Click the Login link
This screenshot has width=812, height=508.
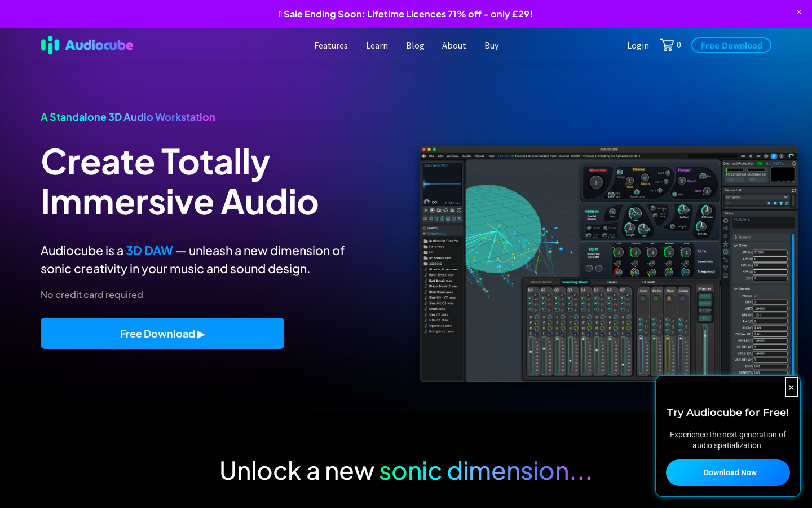[638, 46]
